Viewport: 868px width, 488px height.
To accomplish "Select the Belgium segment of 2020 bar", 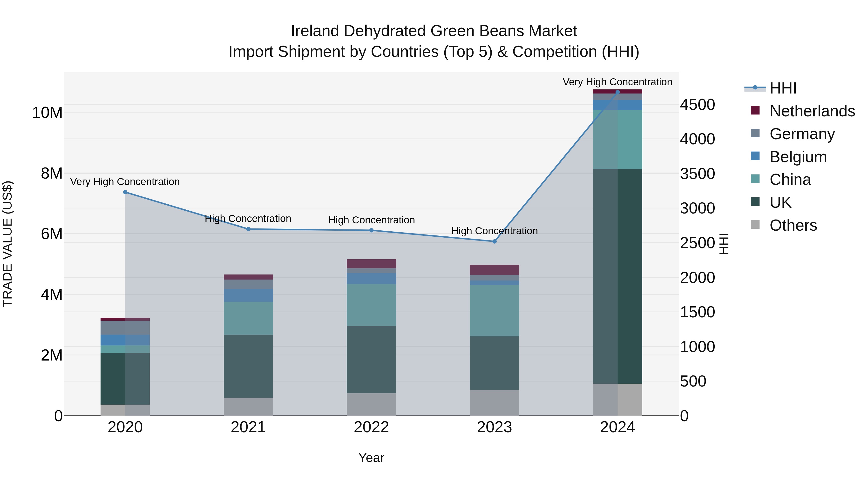I will (x=125, y=340).
